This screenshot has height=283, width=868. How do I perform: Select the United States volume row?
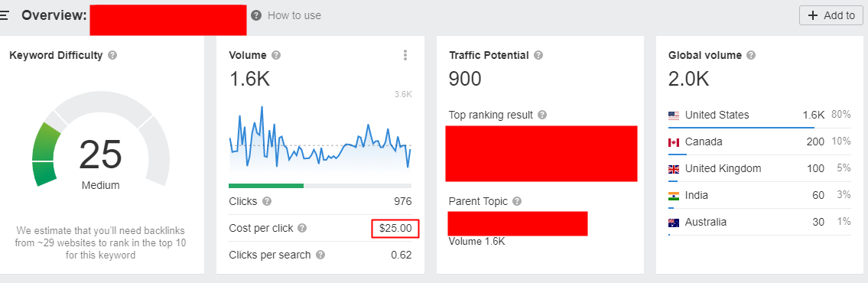point(759,115)
